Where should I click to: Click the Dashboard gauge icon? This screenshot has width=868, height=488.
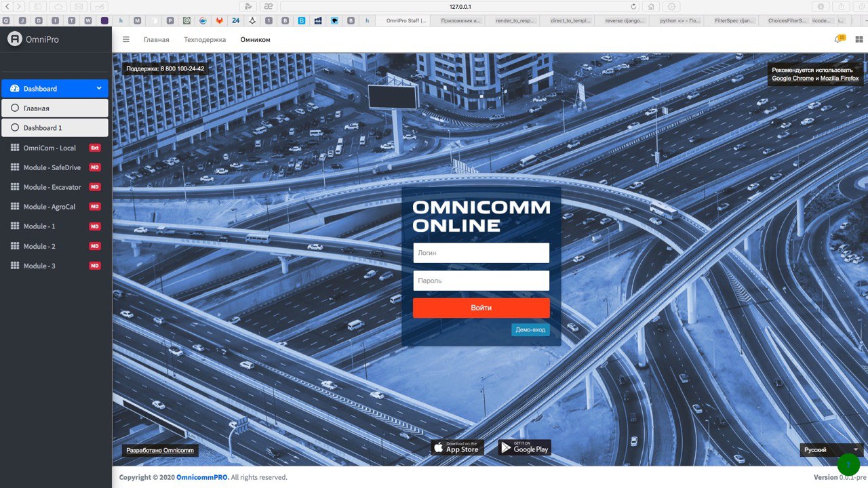(15, 89)
